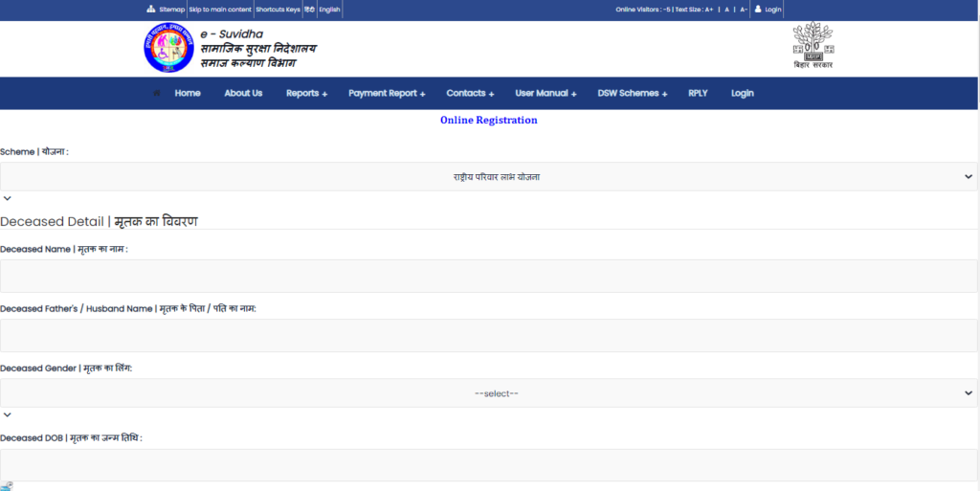Open the calendar icon below DOB field
The width and height of the screenshot is (980, 491).
pyautogui.click(x=7, y=486)
